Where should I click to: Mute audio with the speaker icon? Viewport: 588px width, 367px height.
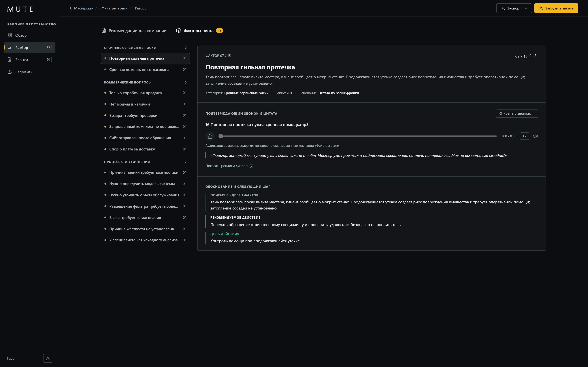535,136
